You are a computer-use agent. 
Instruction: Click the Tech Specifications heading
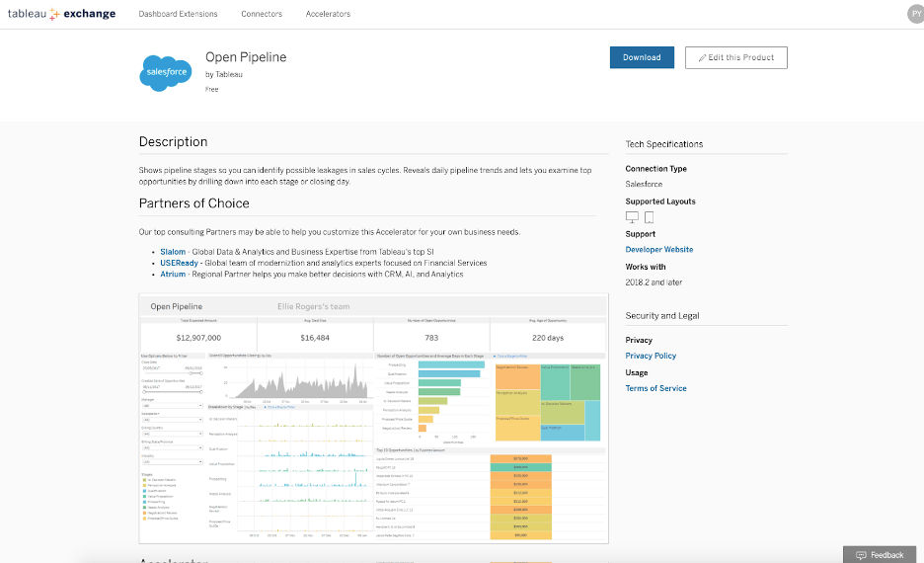[664, 144]
